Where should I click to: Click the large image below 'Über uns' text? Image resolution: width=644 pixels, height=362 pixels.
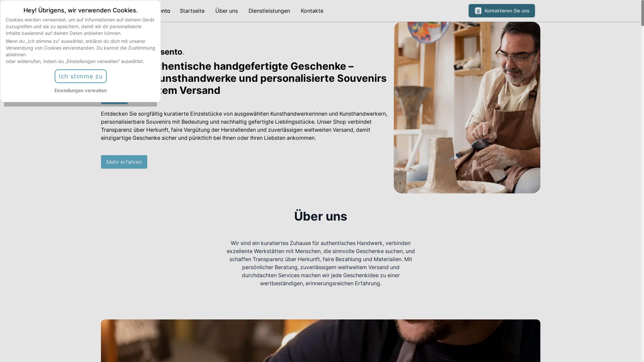(x=321, y=341)
